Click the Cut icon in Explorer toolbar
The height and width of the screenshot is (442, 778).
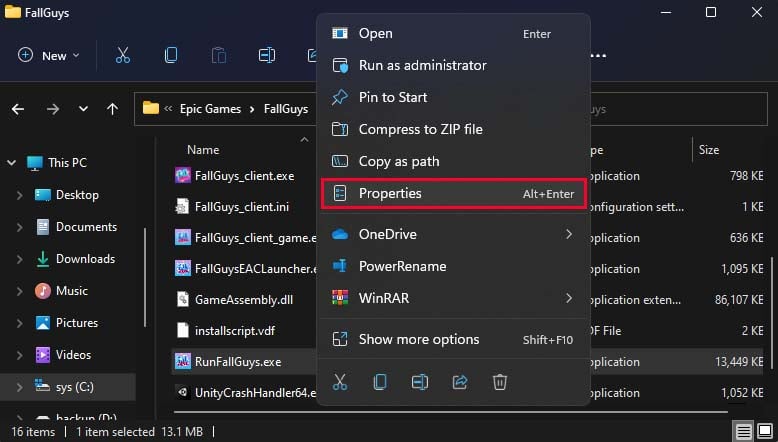(123, 55)
